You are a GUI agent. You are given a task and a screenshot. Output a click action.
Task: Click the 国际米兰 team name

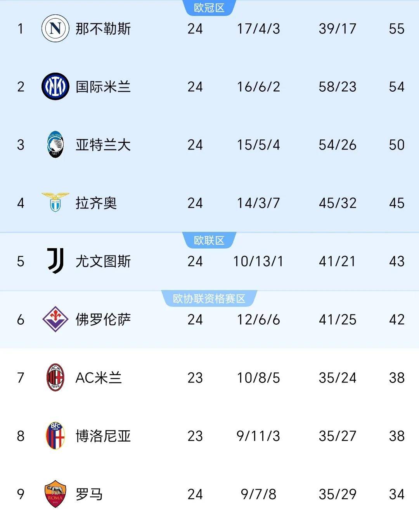pos(103,87)
